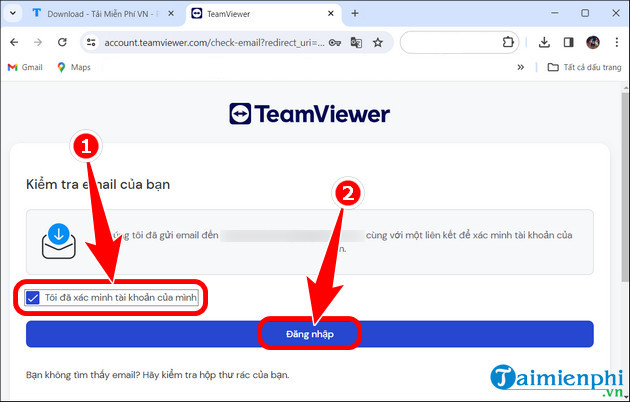Click the page vertical scrollbar
The image size is (630, 402).
tap(625, 187)
